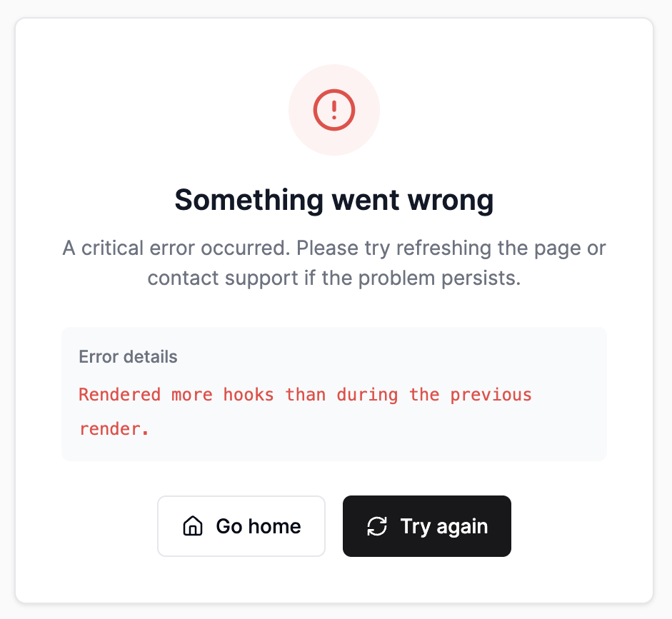Viewport: 672px width, 619px height.
Task: Click the red "Rendered more hooks" error message
Action: 305,395
